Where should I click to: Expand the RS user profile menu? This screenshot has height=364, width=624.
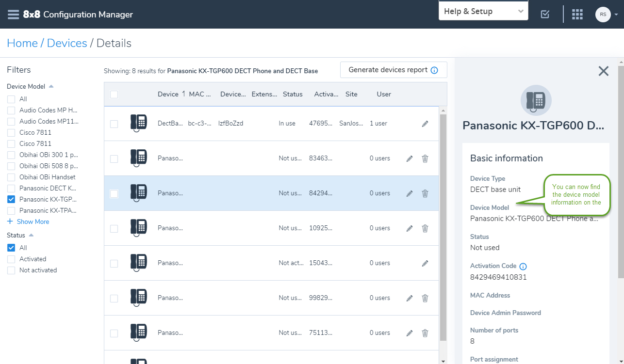pyautogui.click(x=607, y=14)
